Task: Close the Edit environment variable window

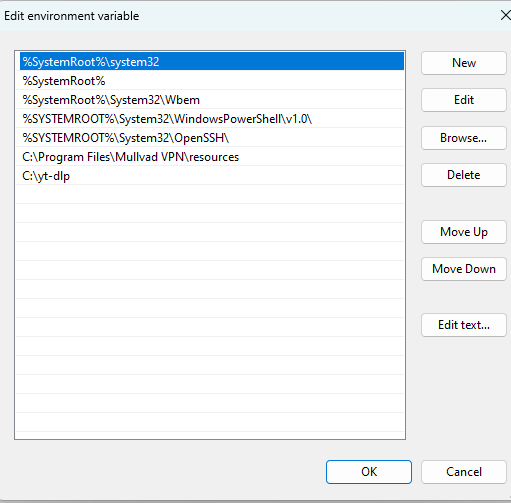Action: 505,15
